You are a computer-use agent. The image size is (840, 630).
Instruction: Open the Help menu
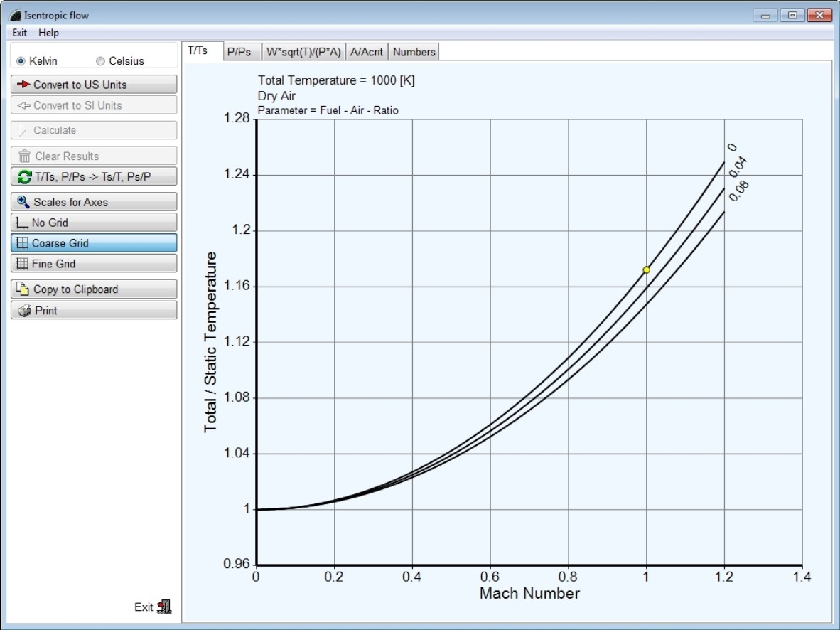click(x=49, y=33)
